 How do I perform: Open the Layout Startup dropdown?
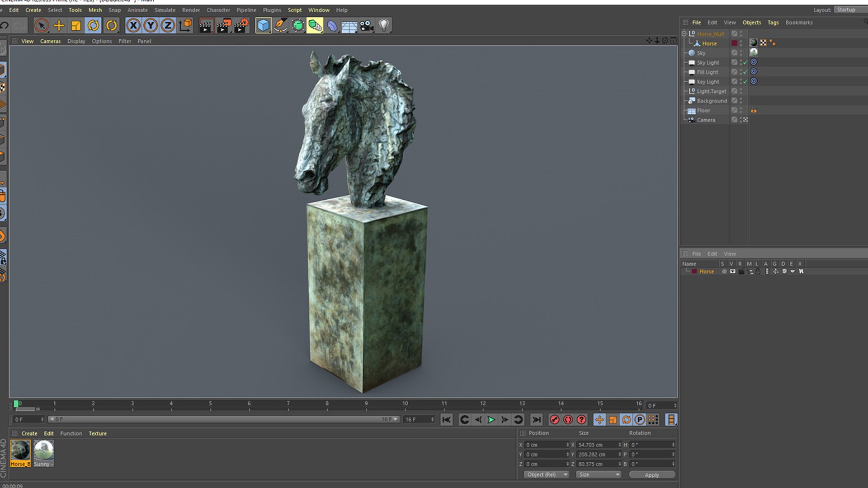850,10
